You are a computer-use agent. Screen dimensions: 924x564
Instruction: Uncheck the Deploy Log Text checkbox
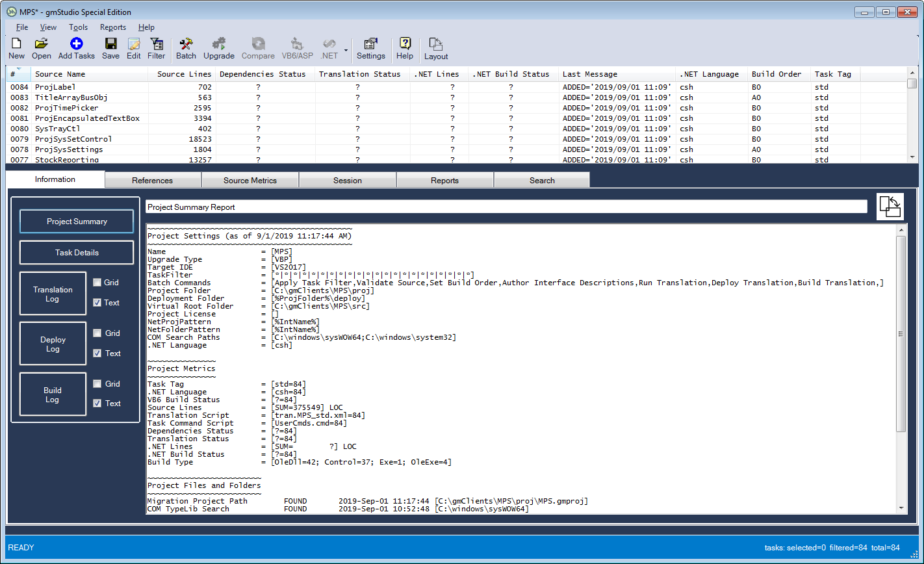coord(97,353)
